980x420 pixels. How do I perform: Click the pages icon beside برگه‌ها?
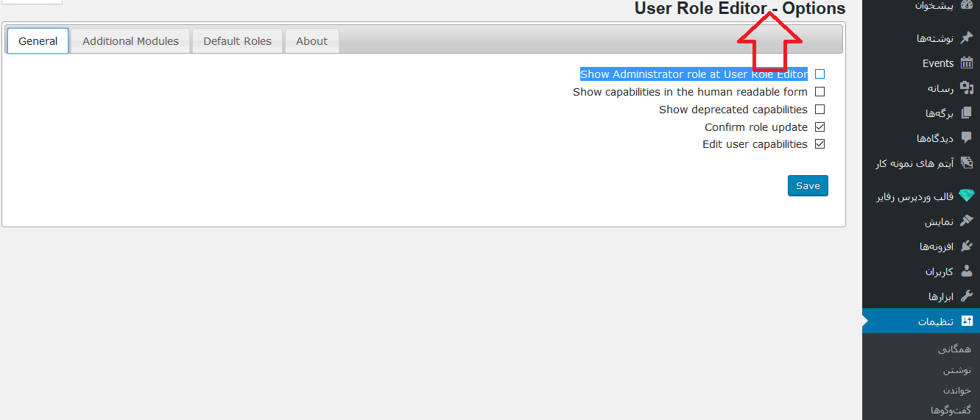coord(967,113)
